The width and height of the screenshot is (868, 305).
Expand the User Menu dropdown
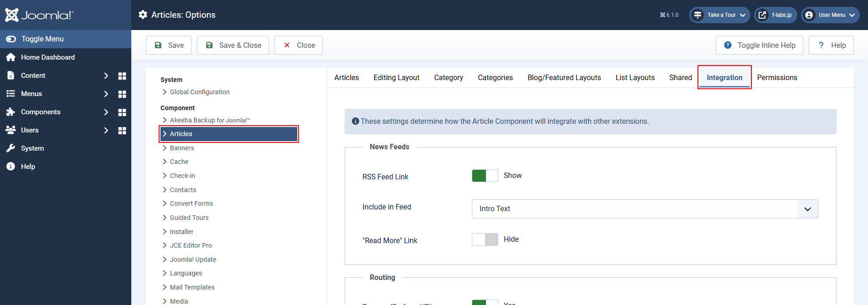click(830, 15)
